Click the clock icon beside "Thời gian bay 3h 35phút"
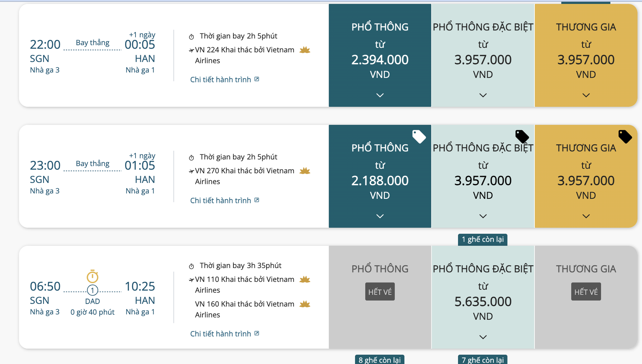This screenshot has width=642, height=364. tap(192, 266)
